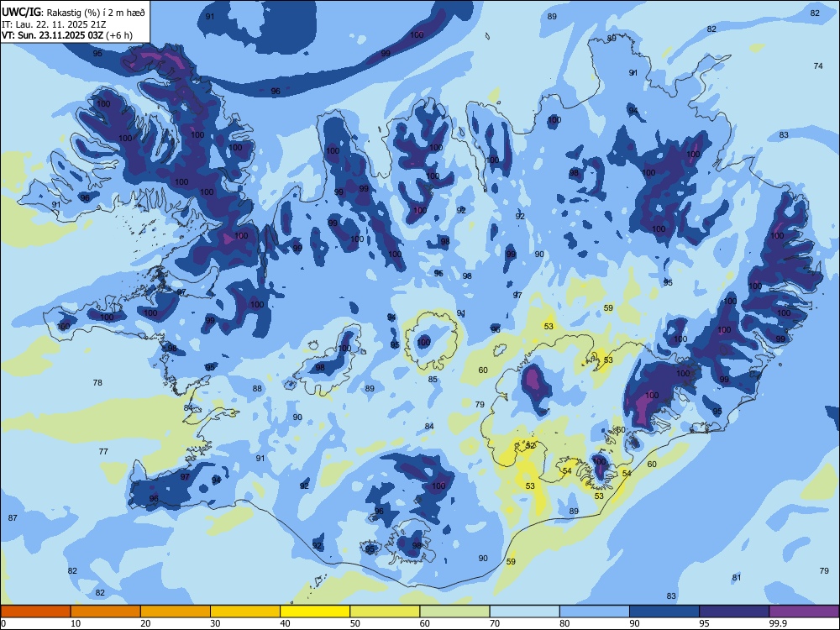The image size is (840, 630).
Task: Click the humidity value 85 on the map
Action: 433,380
